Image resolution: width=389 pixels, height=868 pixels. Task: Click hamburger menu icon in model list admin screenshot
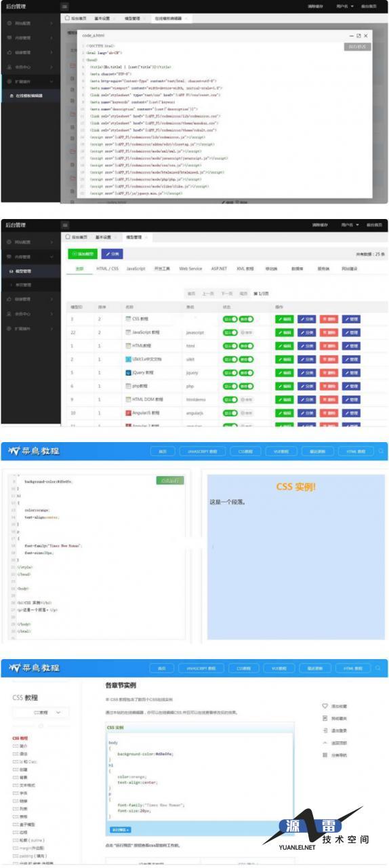(66, 224)
